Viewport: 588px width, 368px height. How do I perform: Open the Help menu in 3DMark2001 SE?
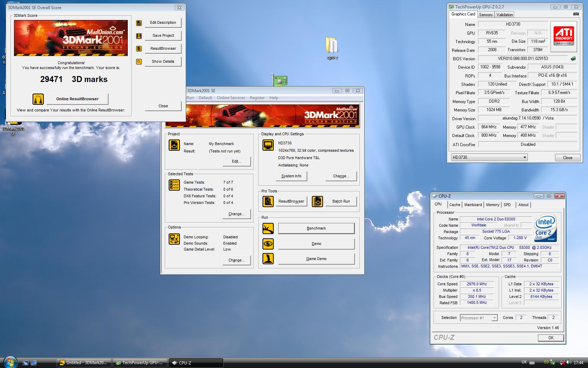coord(274,98)
